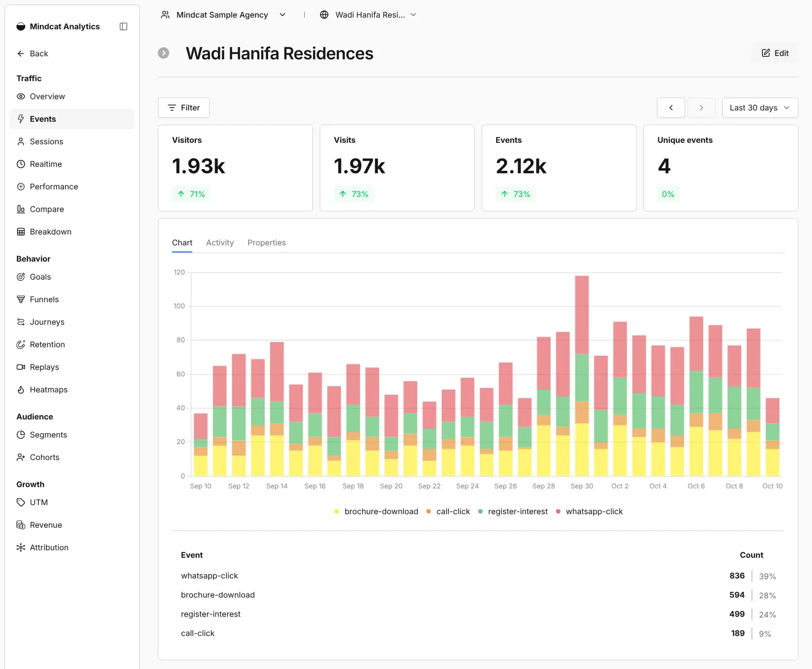Select the Events lightning icon

point(21,119)
